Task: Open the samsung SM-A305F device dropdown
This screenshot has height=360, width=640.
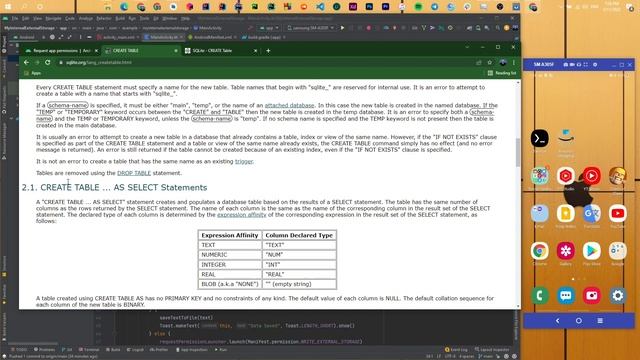Action: click(x=311, y=28)
